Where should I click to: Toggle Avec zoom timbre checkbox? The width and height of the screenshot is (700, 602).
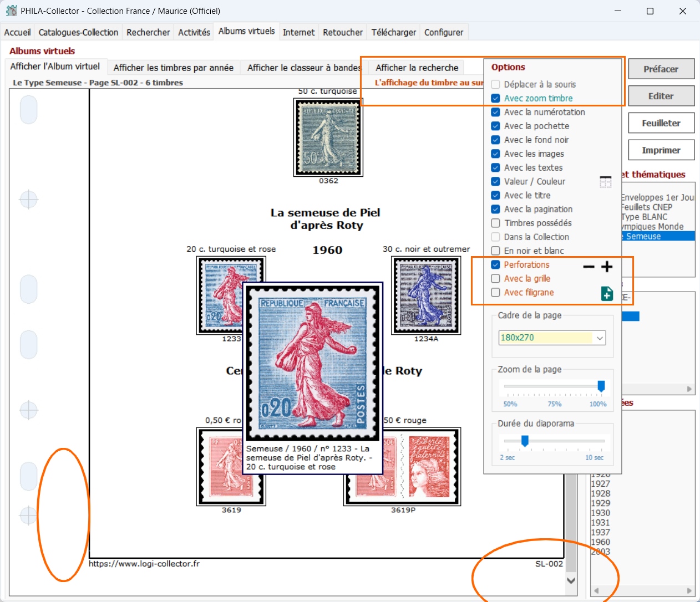tap(496, 98)
